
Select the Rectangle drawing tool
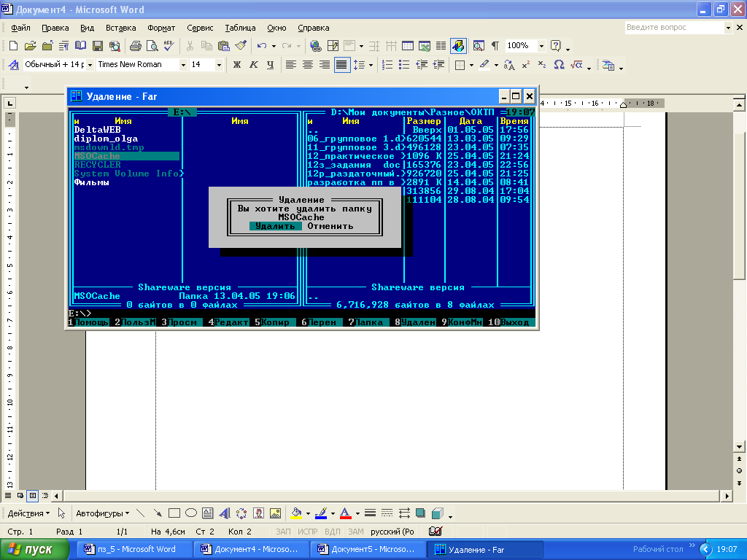174,513
